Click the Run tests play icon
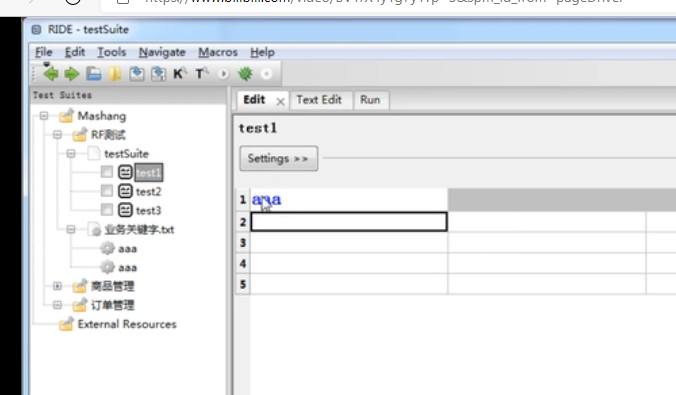The image size is (676, 395). 223,74
